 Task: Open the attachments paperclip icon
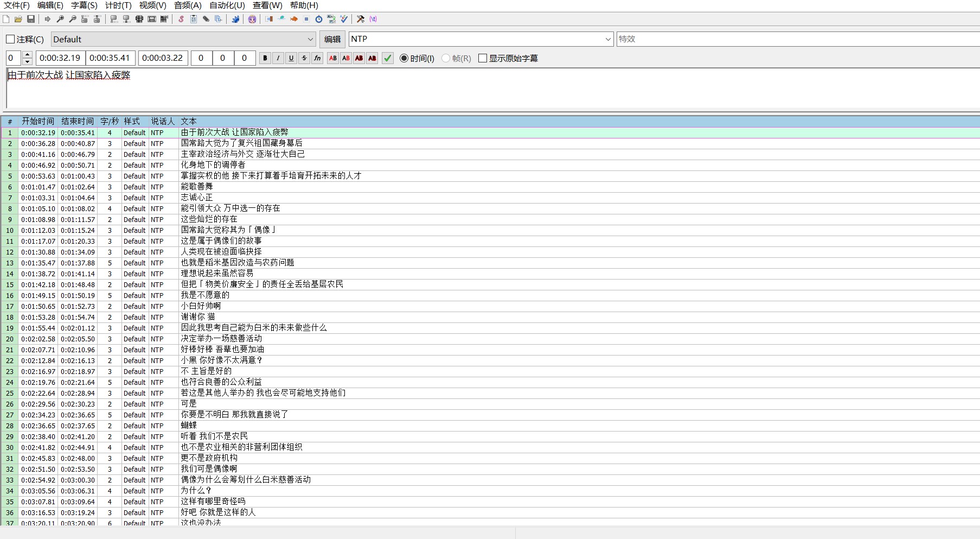206,19
